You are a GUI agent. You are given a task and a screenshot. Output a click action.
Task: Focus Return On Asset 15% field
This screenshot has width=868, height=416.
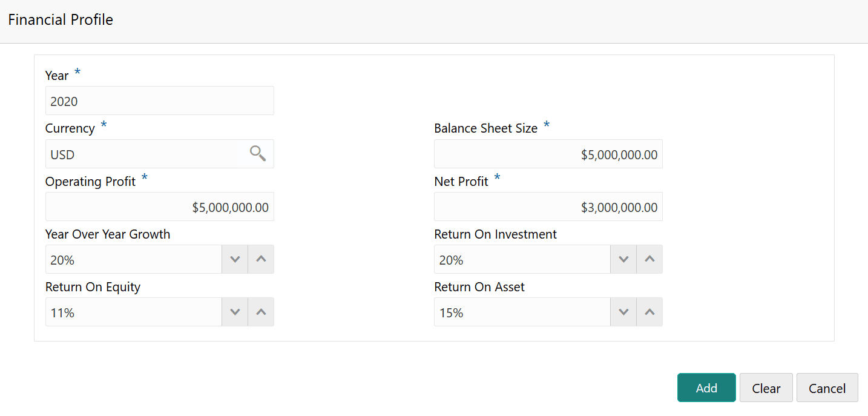tap(522, 312)
